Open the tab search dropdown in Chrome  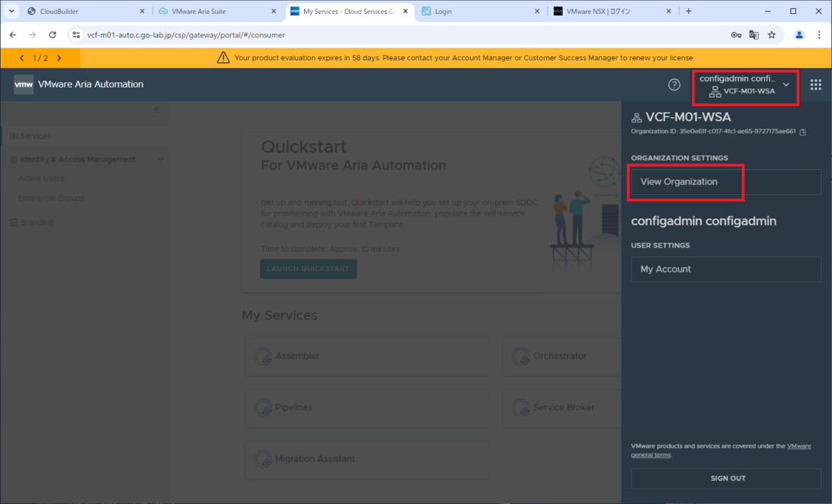click(11, 11)
